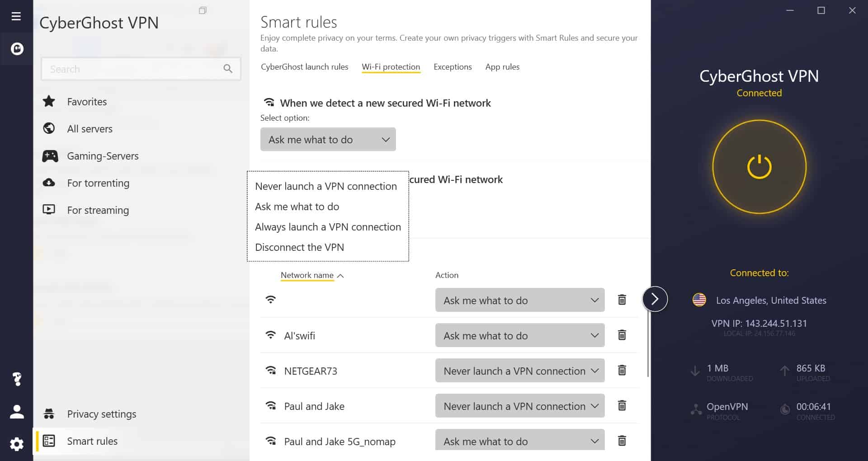The image size is (868, 461).
Task: Select Always launch a VPN connection option
Action: 328,227
